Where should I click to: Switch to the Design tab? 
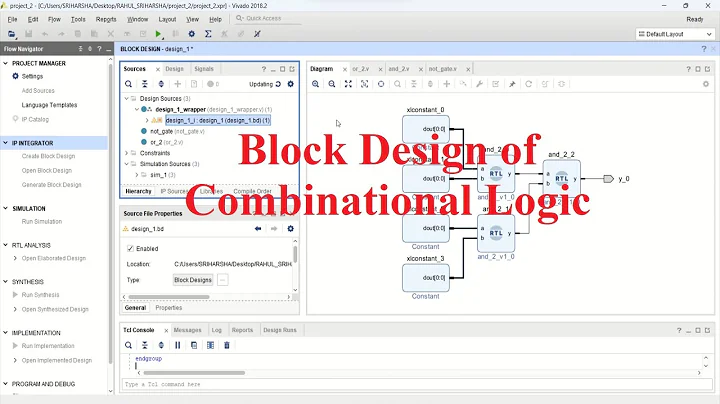174,69
